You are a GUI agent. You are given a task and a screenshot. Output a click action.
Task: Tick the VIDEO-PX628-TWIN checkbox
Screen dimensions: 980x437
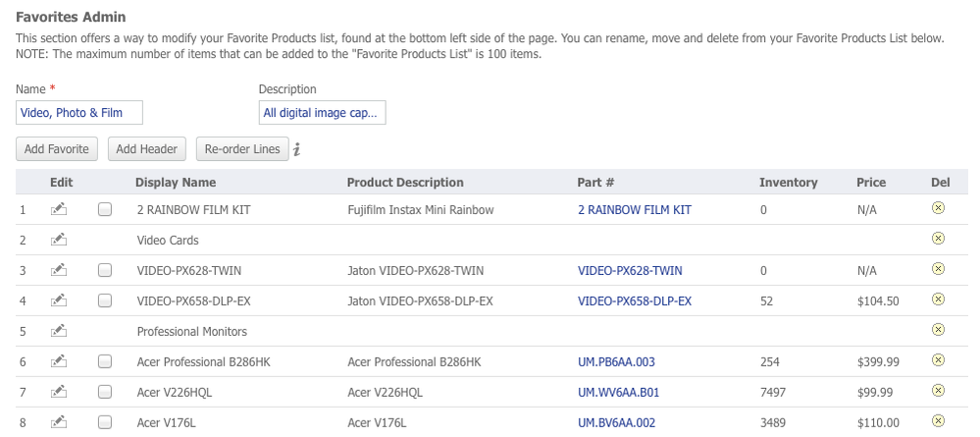coord(105,270)
